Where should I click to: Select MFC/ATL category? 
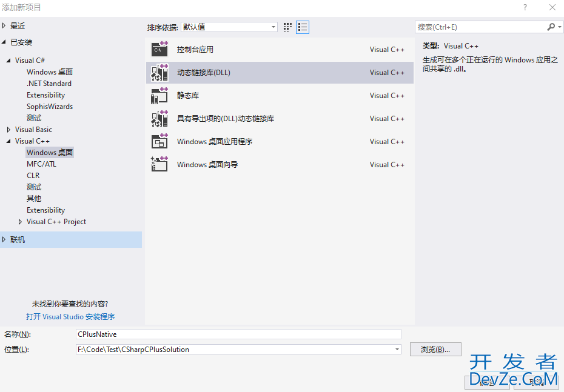pos(41,164)
